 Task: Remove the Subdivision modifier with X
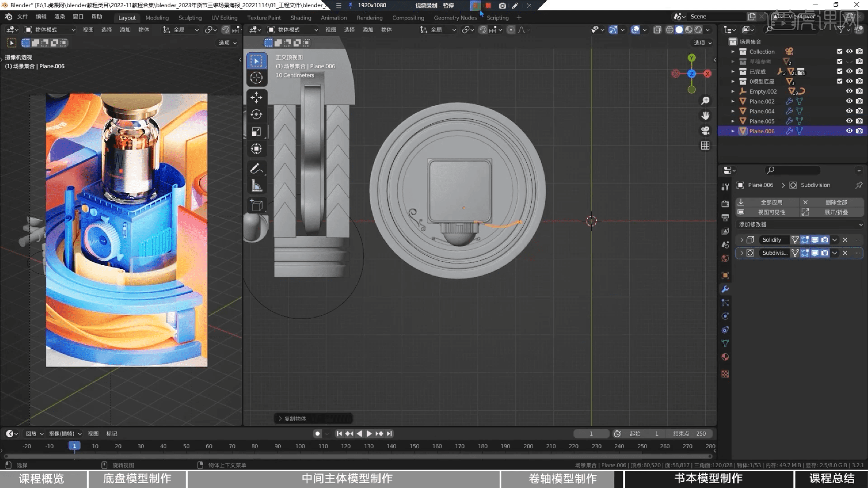pos(845,253)
